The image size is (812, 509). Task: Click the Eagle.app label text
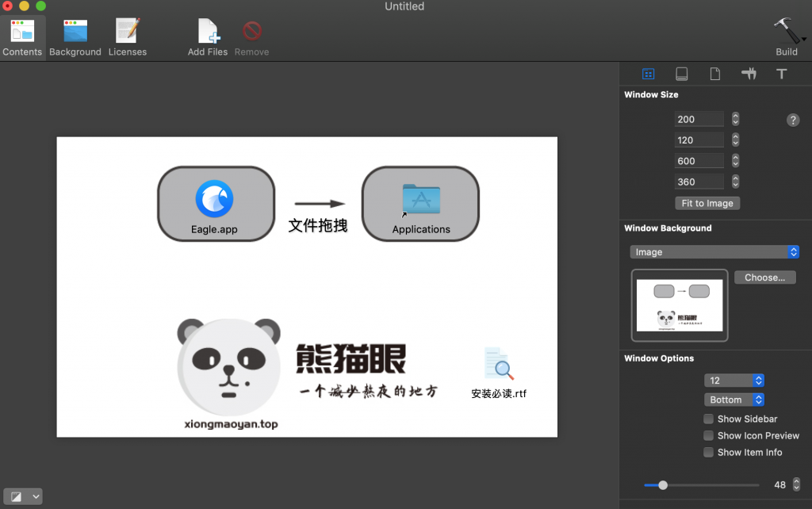[x=214, y=229]
